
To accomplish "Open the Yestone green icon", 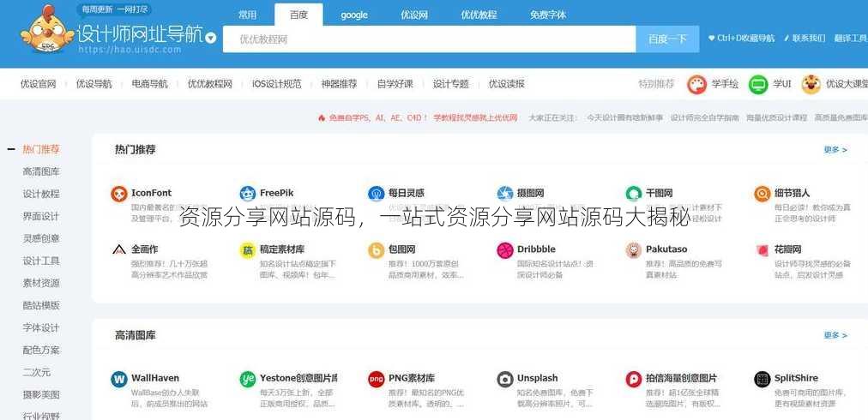I will click(x=247, y=379).
